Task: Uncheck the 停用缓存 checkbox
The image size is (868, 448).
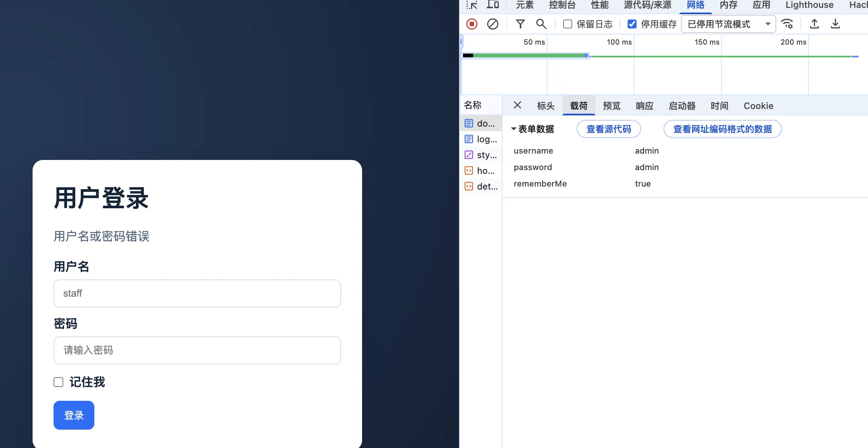Action: [x=632, y=24]
